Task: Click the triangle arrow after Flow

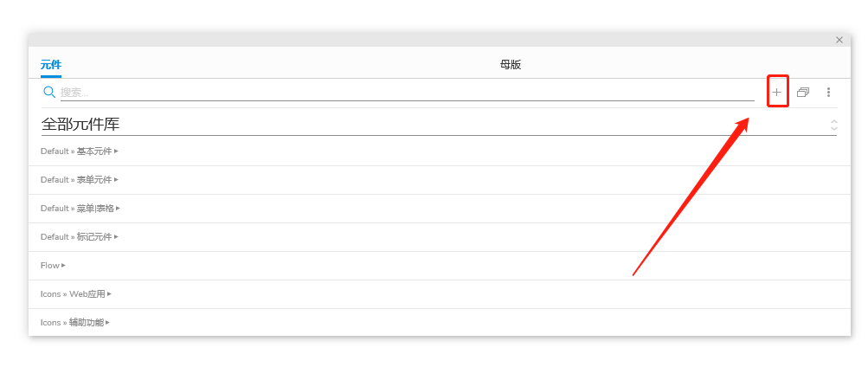Action: 64,266
